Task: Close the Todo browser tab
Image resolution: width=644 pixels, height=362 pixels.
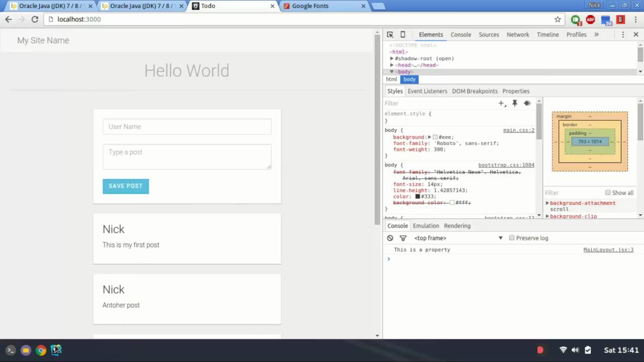Action: (x=273, y=6)
